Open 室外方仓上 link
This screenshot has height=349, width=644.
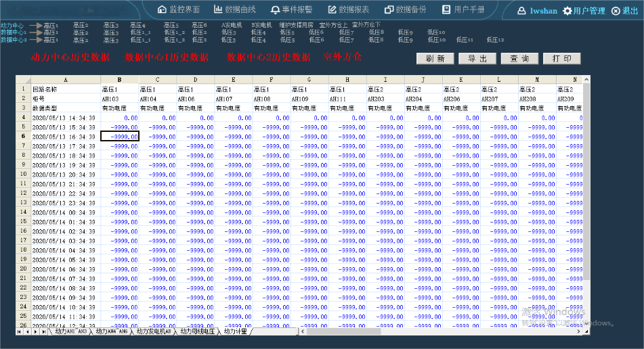point(333,26)
